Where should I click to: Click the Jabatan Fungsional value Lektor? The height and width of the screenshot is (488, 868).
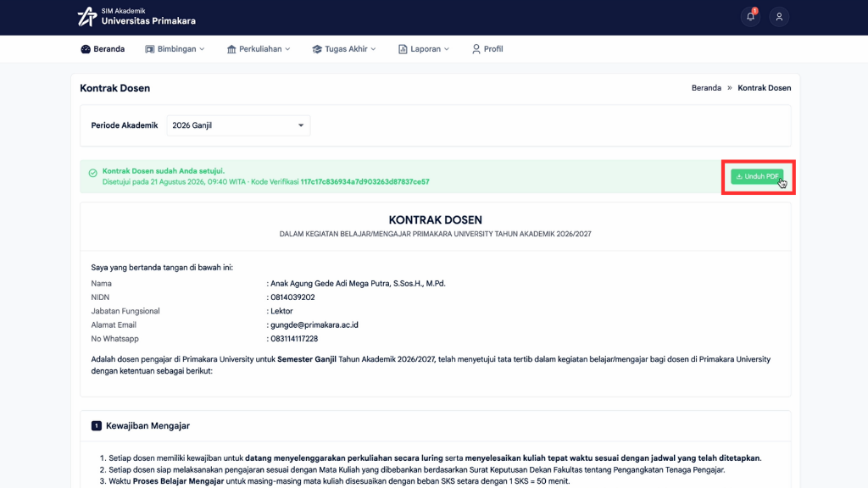tap(281, 311)
